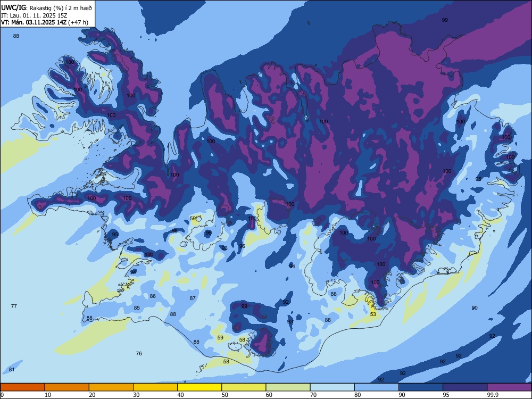This screenshot has width=532, height=399.
Task: Click the 60–70 pale green legend swatch
Action: coord(288,387)
